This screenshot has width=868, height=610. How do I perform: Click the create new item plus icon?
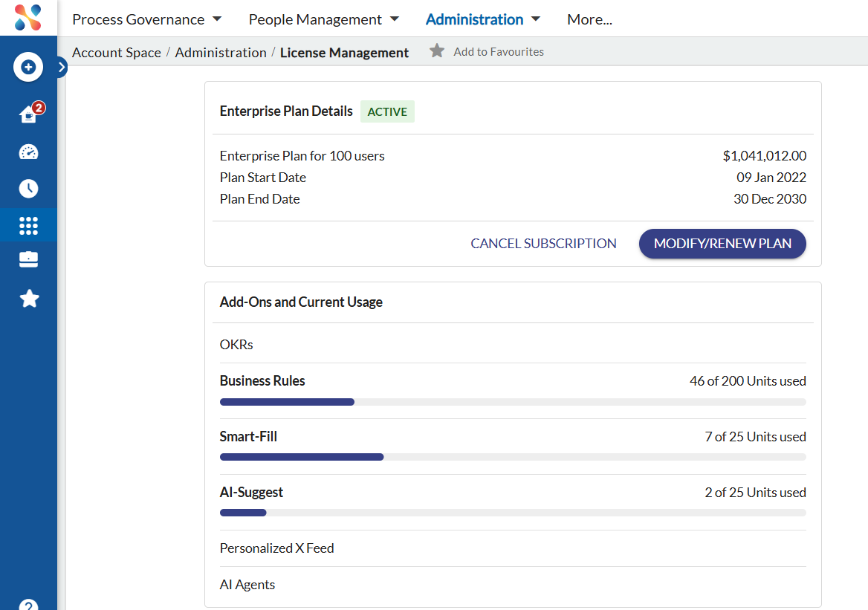click(x=28, y=67)
